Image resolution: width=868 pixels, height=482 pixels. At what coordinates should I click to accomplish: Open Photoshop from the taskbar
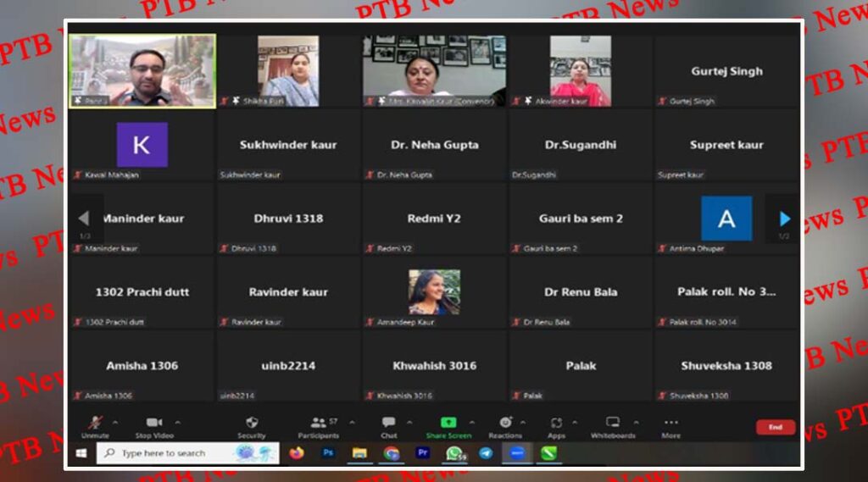(x=328, y=453)
